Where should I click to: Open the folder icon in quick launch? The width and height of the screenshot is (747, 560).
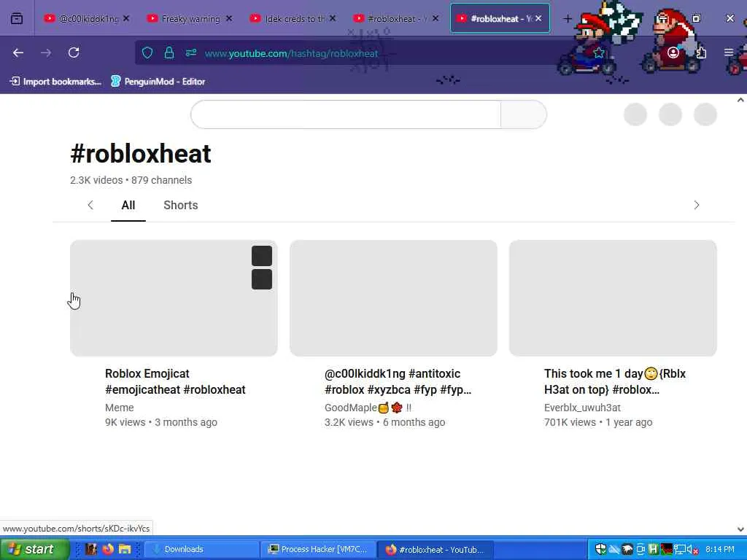(124, 549)
